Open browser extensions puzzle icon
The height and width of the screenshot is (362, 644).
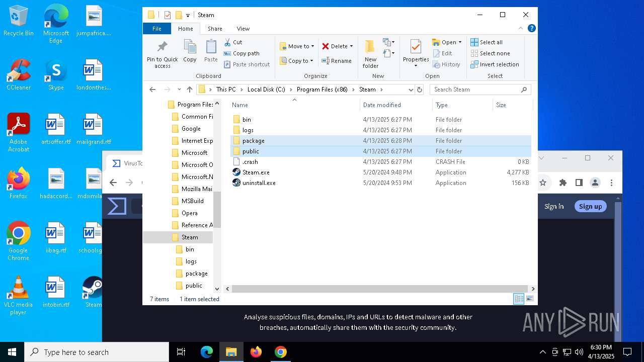(x=563, y=183)
